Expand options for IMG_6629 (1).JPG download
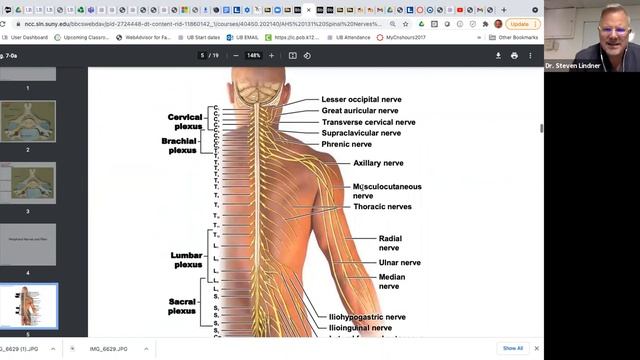Image resolution: width=640 pixels, height=360 pixels. 53,349
